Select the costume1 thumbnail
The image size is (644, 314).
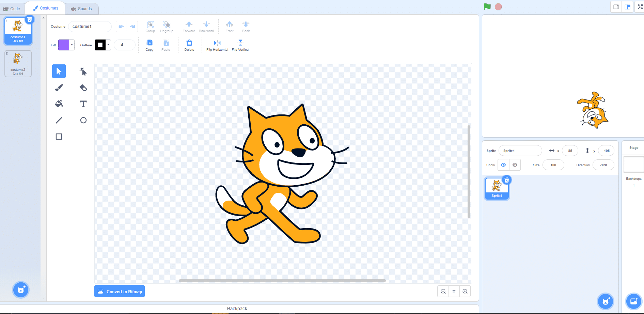tap(18, 31)
